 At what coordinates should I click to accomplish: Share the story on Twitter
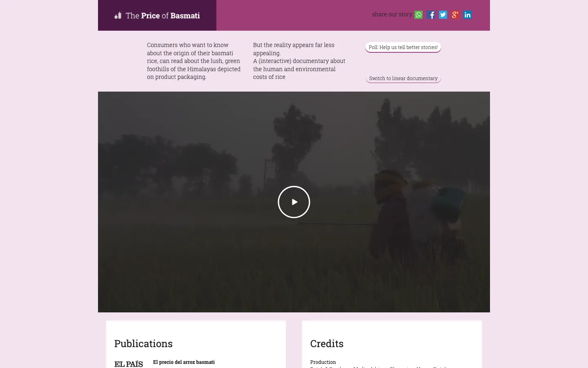pos(443,15)
